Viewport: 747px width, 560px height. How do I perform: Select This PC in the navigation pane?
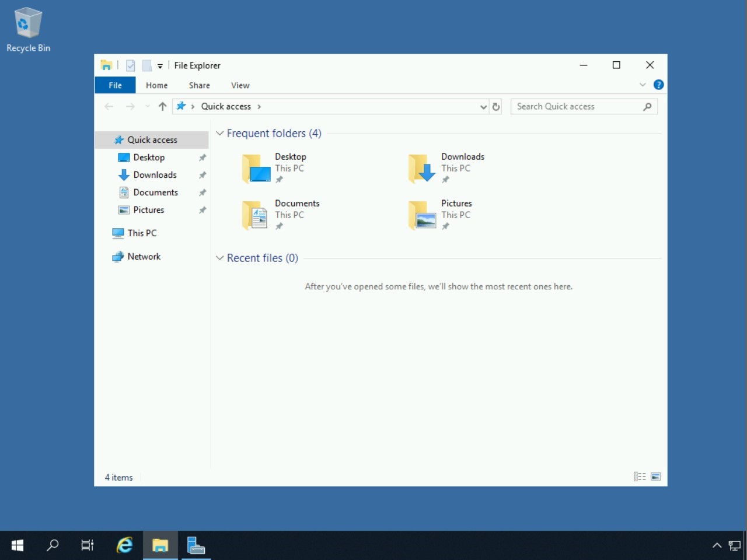[142, 233]
